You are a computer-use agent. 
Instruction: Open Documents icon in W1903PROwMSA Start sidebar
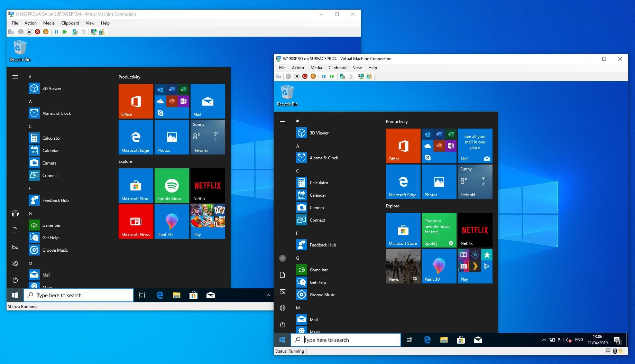point(15,230)
